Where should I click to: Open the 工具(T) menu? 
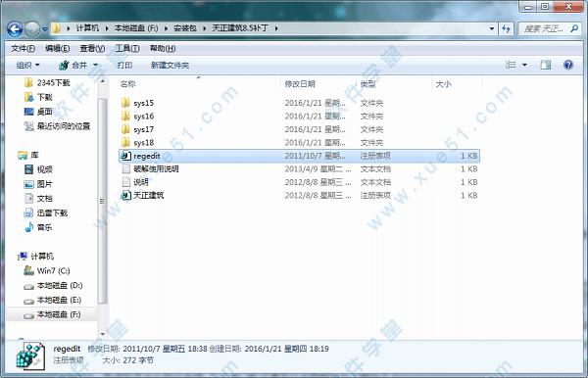(127, 48)
